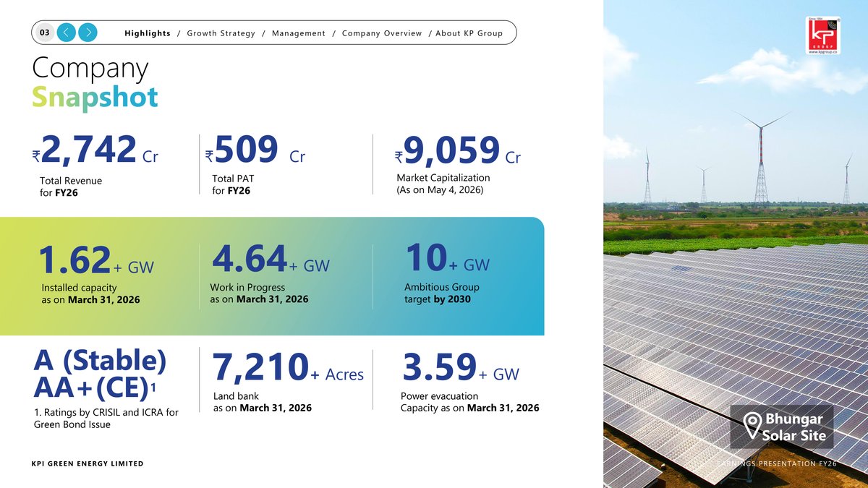Select the ₹9,059 Cr market cap figure
The height and width of the screenshot is (488, 868).
[x=457, y=150]
